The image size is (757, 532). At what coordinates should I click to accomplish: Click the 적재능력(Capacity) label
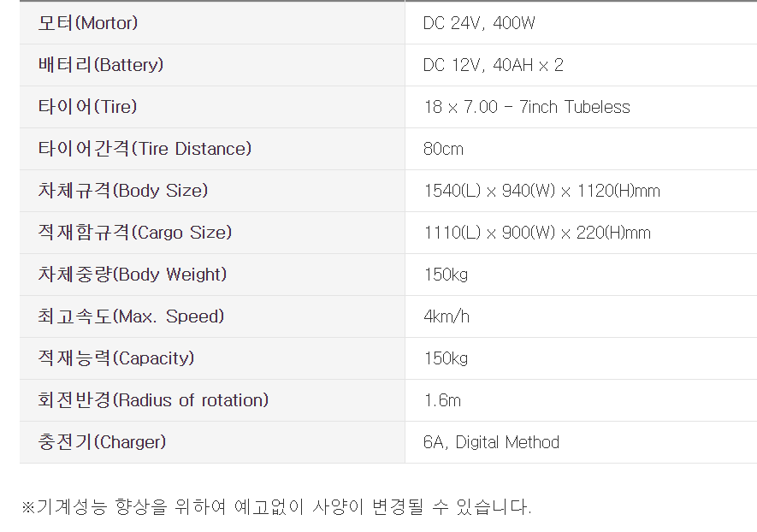click(116, 358)
